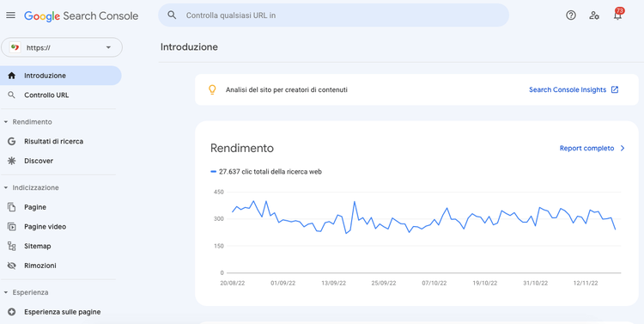
Task: Select Introduzione in the sidebar
Action: 61,76
